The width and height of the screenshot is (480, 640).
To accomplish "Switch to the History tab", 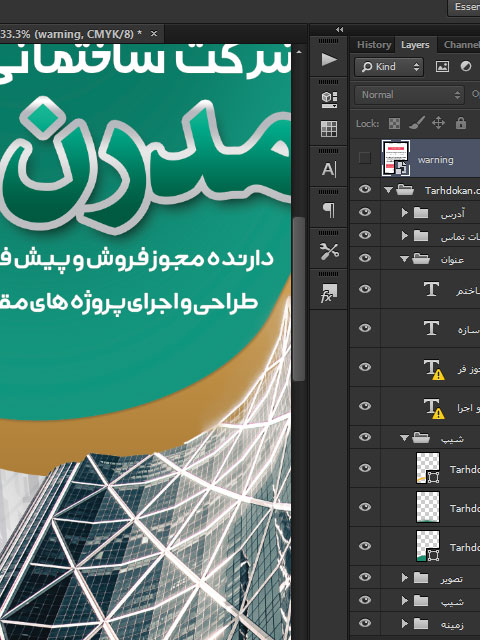I will point(374,44).
